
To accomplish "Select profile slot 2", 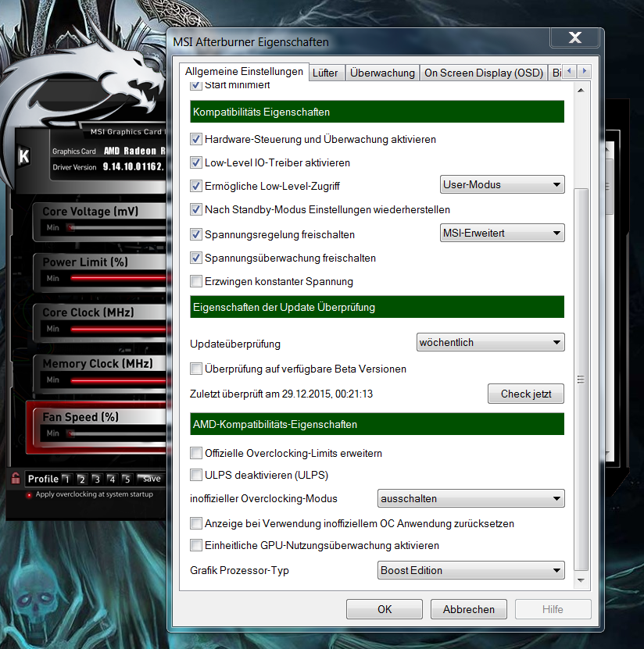I will [x=81, y=480].
